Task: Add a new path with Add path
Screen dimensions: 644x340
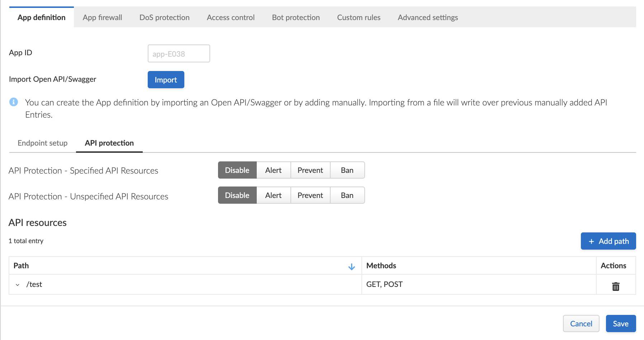Action: click(608, 241)
